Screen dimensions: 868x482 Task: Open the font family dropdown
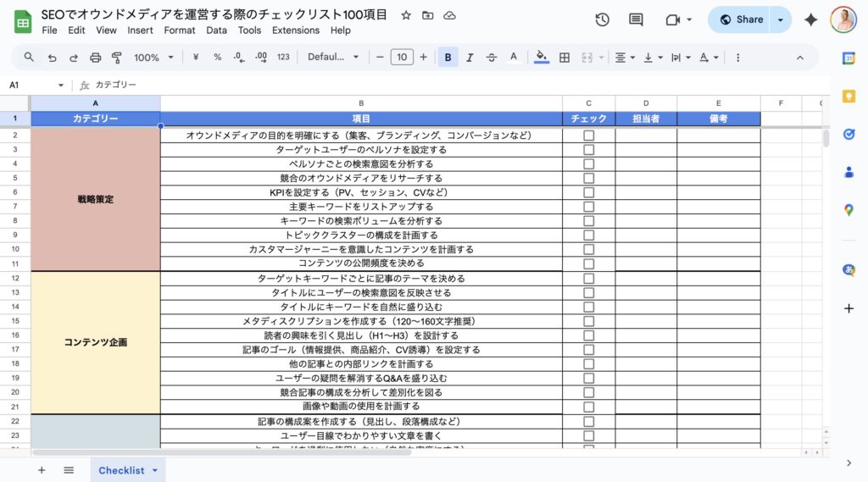(333, 58)
